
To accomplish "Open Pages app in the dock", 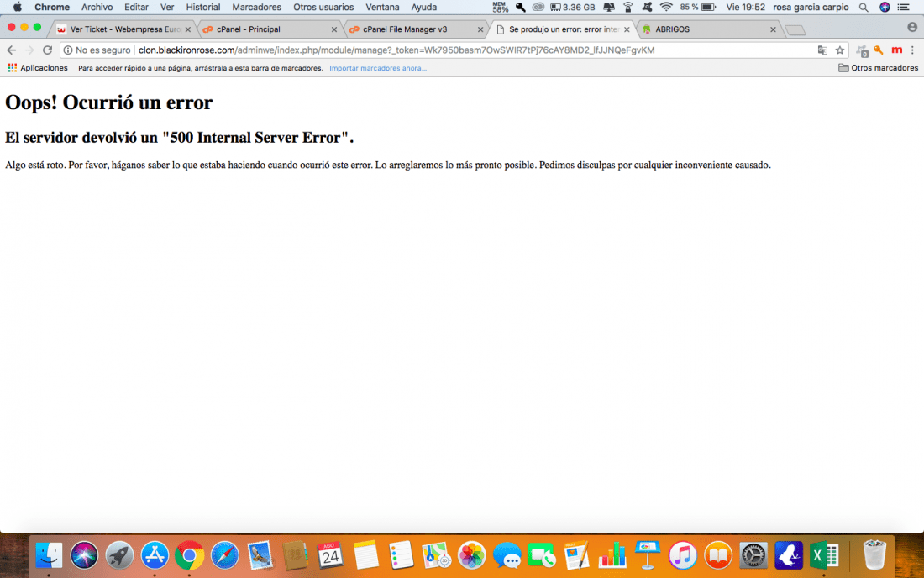I will [x=577, y=555].
